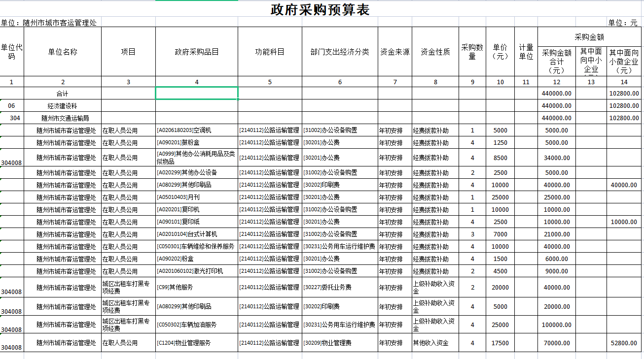The width and height of the screenshot is (644, 359).
Task: Click the active empty cell in 合计 row
Action: coord(197,93)
